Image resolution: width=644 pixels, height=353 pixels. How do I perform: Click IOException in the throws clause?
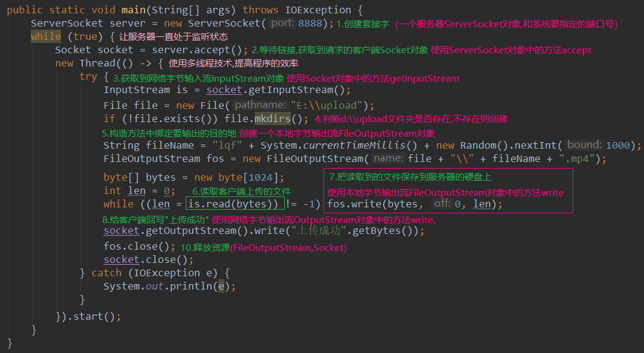click(x=318, y=10)
